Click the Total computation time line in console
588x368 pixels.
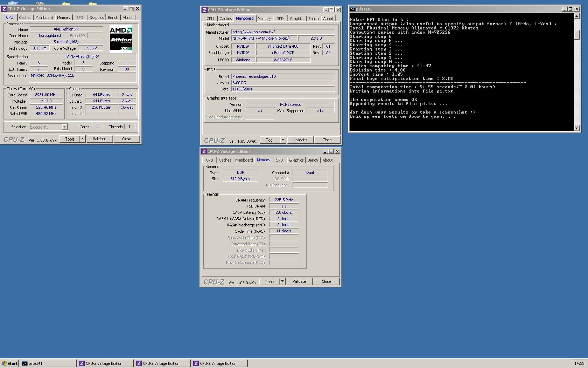point(422,87)
